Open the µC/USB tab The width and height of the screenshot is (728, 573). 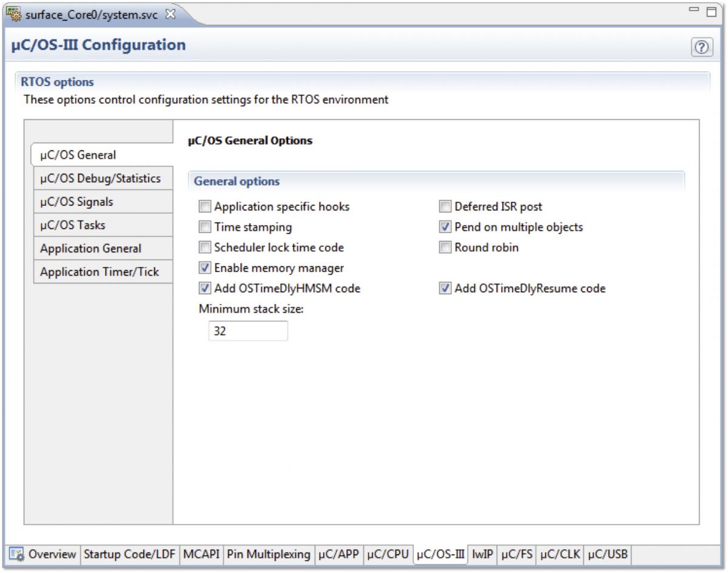point(608,554)
